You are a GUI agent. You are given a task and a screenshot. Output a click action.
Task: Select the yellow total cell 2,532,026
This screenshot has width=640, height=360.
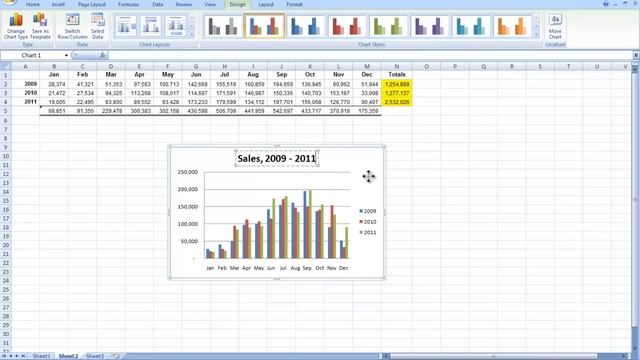397,102
